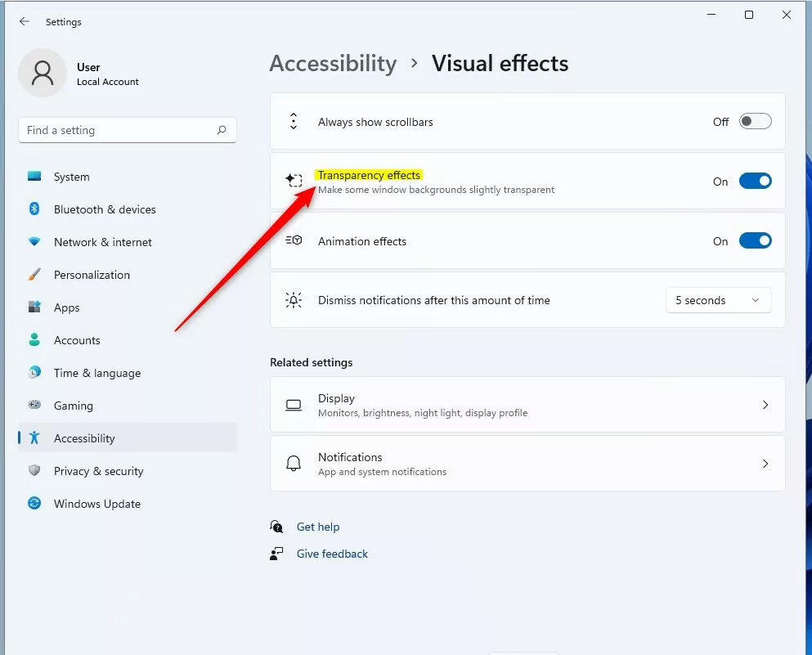Click the Bluetooth icon in sidebar

click(34, 209)
